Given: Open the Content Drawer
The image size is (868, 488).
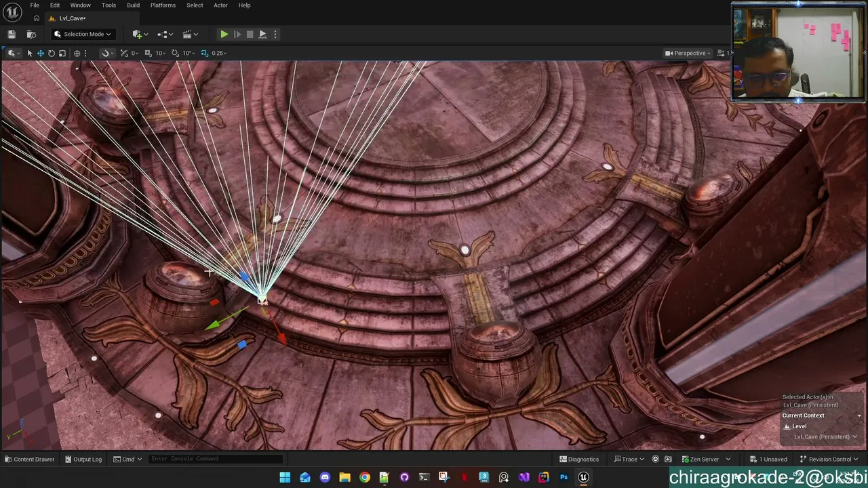Looking at the screenshot, I should click(30, 459).
